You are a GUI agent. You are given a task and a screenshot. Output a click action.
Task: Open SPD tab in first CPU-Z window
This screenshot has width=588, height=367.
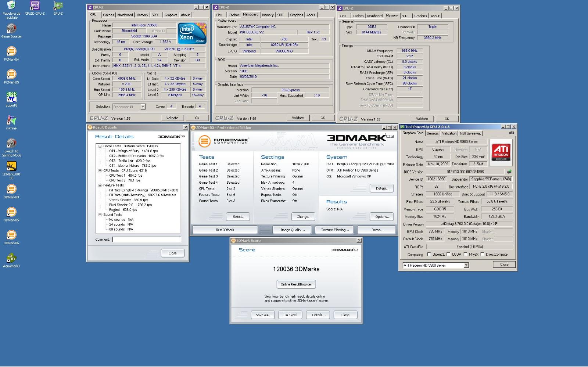click(x=155, y=15)
